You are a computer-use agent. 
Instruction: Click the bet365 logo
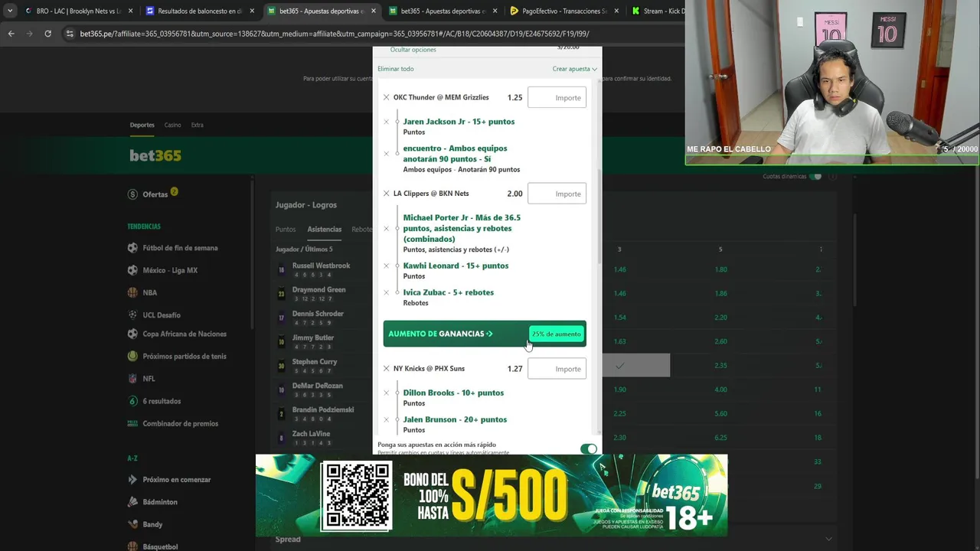point(155,155)
